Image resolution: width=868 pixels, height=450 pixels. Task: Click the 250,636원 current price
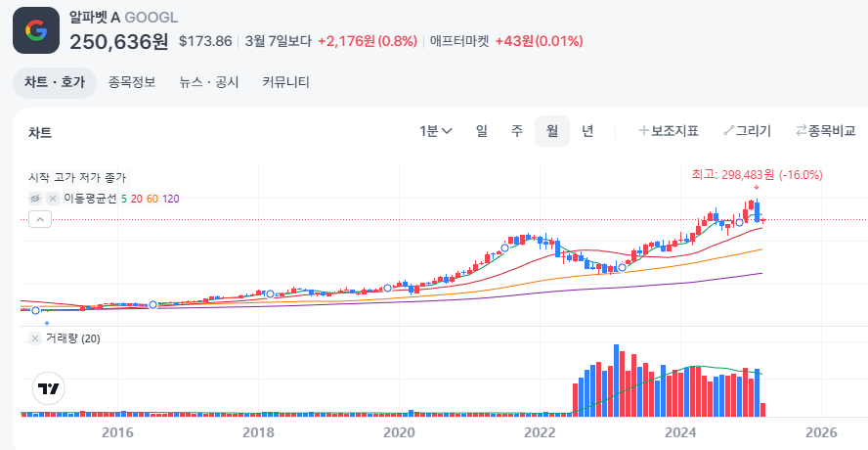pos(118,41)
